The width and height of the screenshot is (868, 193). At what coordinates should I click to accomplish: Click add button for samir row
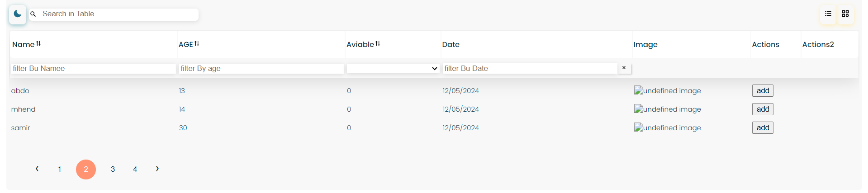[x=763, y=127]
